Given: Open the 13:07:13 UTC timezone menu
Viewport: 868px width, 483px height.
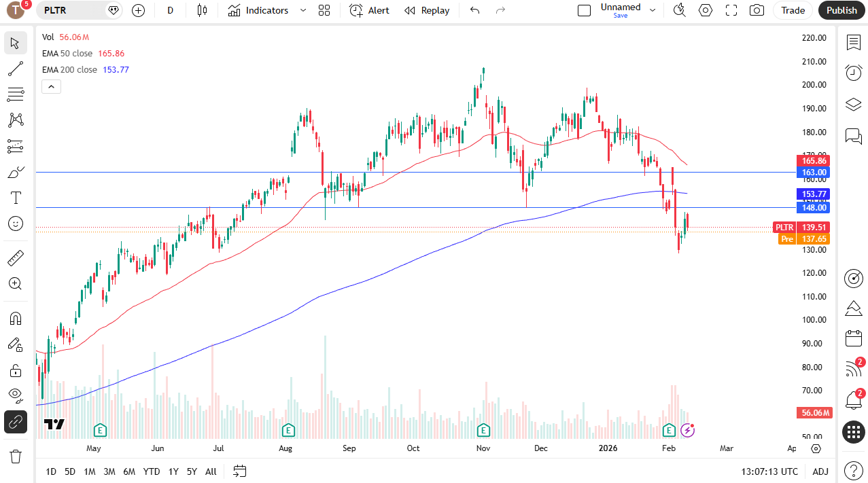Looking at the screenshot, I should click(769, 471).
